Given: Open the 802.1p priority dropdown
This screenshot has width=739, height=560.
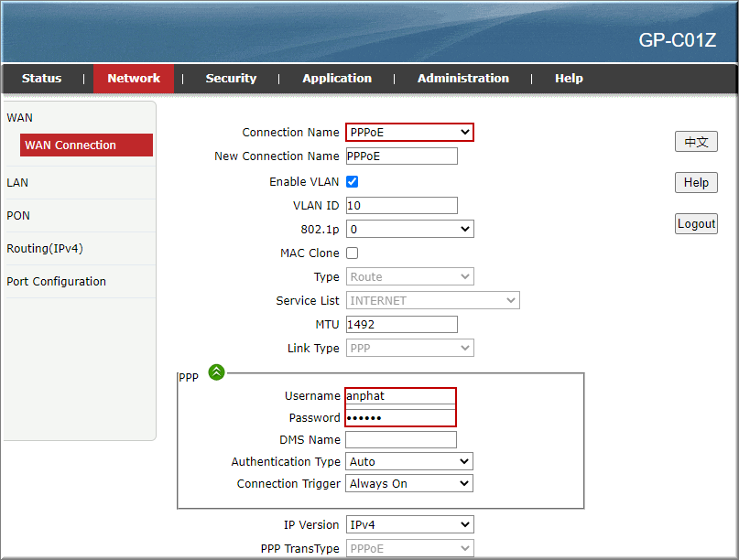Looking at the screenshot, I should 409,229.
